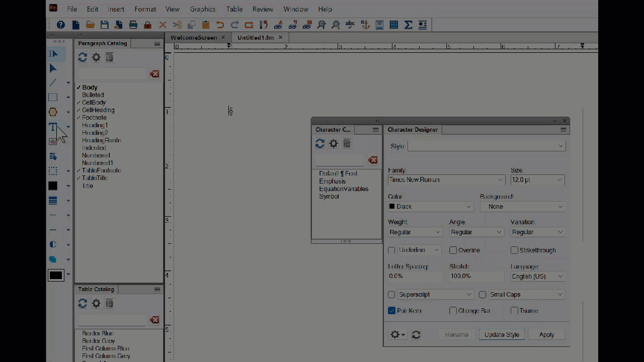The image size is (644, 362).
Task: Click the Undo arrow icon
Action: point(220,25)
